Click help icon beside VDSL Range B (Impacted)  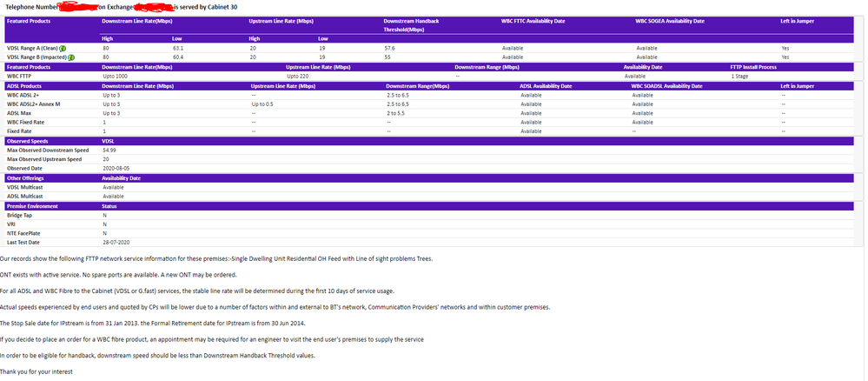70,57
